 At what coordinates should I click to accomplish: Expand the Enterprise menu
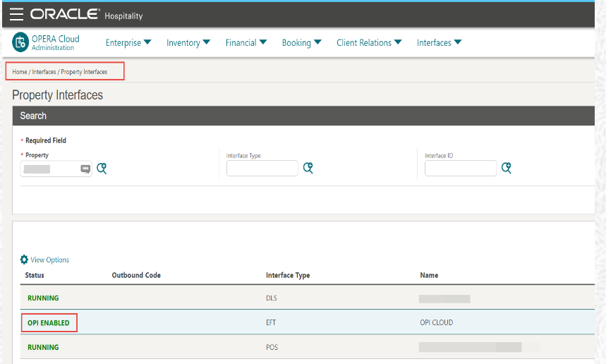[x=128, y=42]
